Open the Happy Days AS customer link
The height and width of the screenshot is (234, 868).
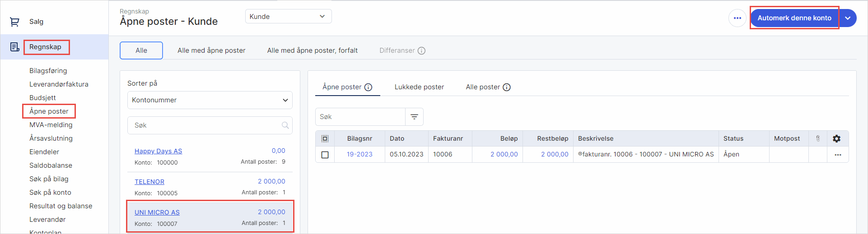(158, 151)
